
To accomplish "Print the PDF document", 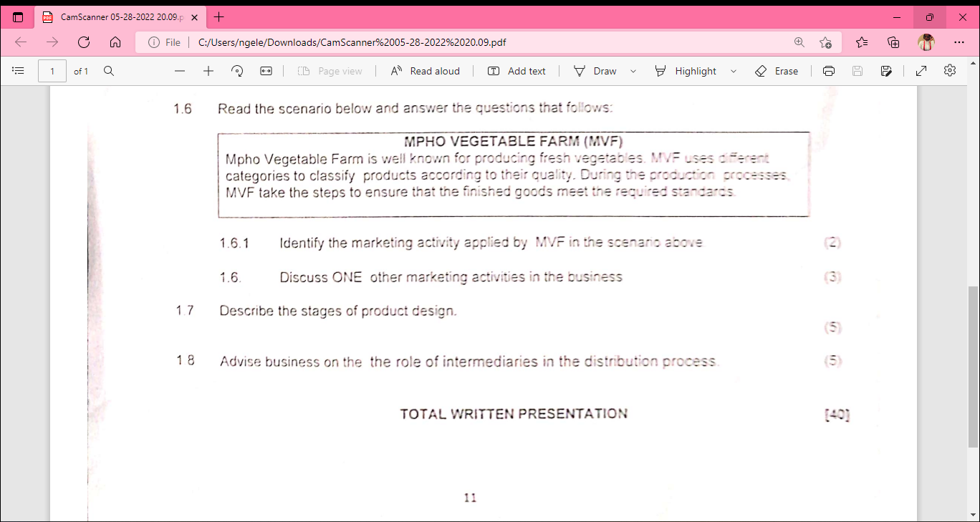I will tap(828, 71).
